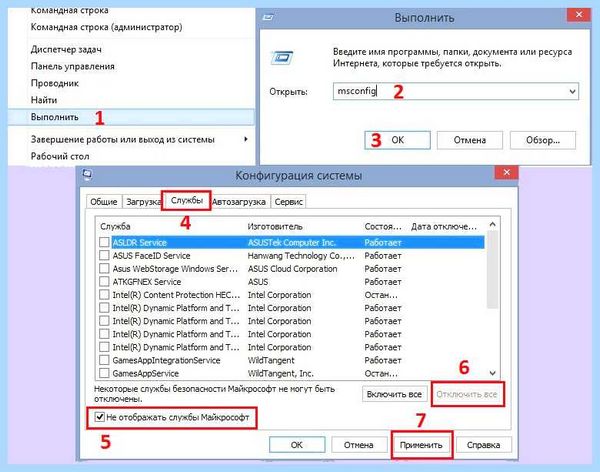The image size is (600, 472).
Task: Sort by Служба column header
Action: [x=115, y=226]
